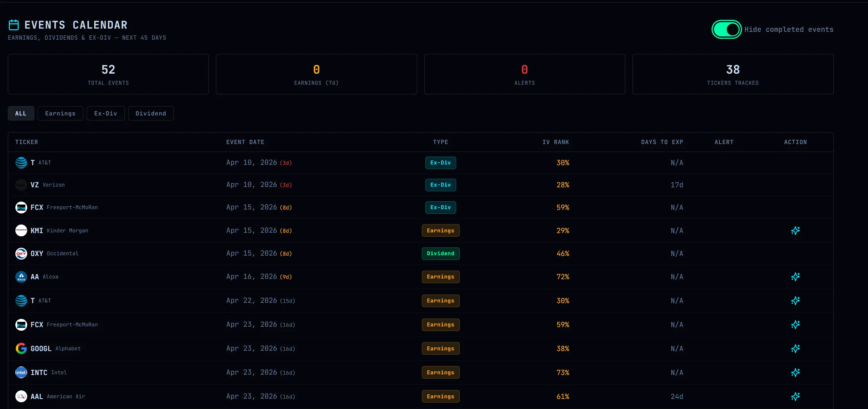Click the AT&T logo in the Apr 22 row

pos(21,301)
